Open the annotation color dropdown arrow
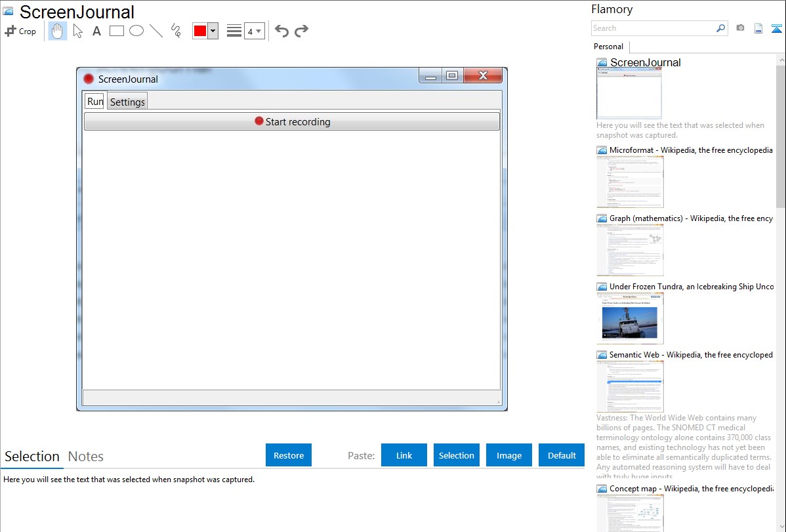 [213, 31]
